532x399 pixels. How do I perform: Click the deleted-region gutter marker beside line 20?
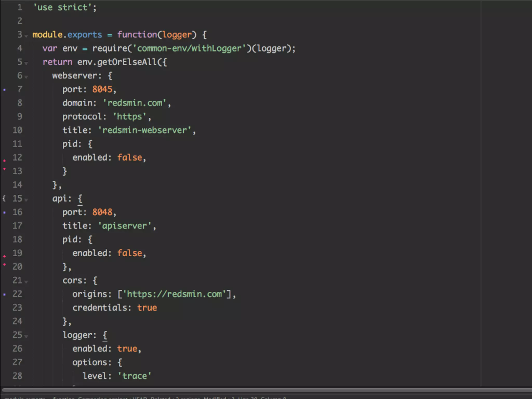click(4, 265)
